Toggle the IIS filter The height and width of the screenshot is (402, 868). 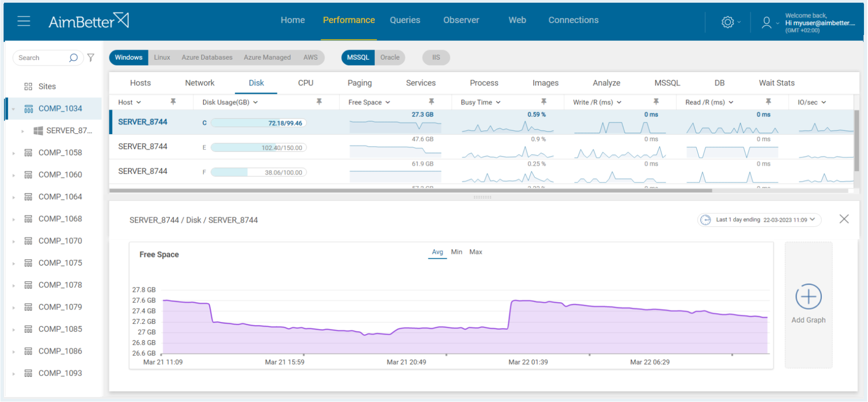(x=436, y=57)
